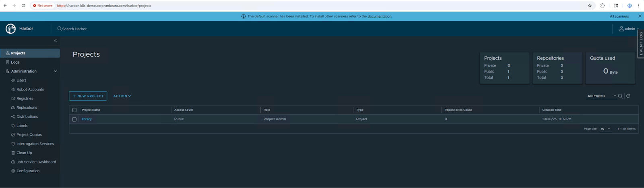This screenshot has width=644, height=188.
Task: Open Registries page
Action: pyautogui.click(x=25, y=98)
